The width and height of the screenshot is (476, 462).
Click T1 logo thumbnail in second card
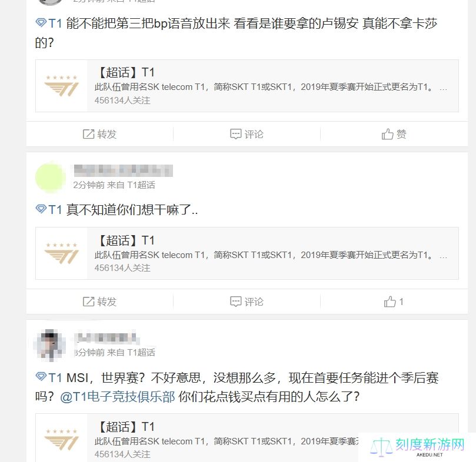[62, 253]
